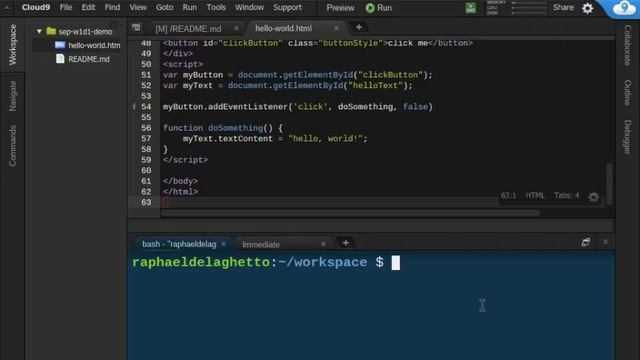Open the Run menu
The height and width of the screenshot is (360, 640).
point(190,7)
